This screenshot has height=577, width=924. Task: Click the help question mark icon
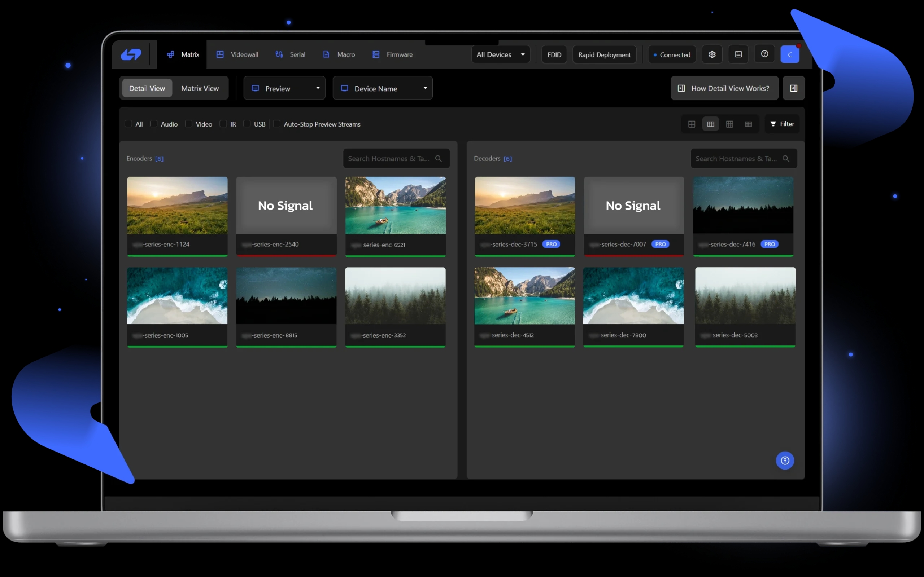tap(764, 54)
